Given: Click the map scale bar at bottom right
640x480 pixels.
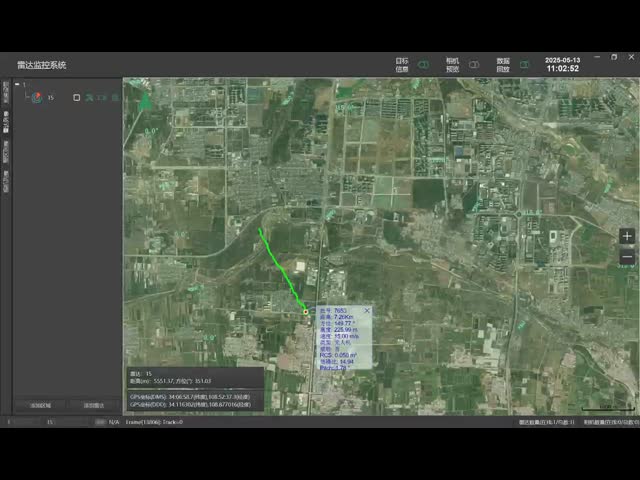Looking at the screenshot, I should [608, 408].
